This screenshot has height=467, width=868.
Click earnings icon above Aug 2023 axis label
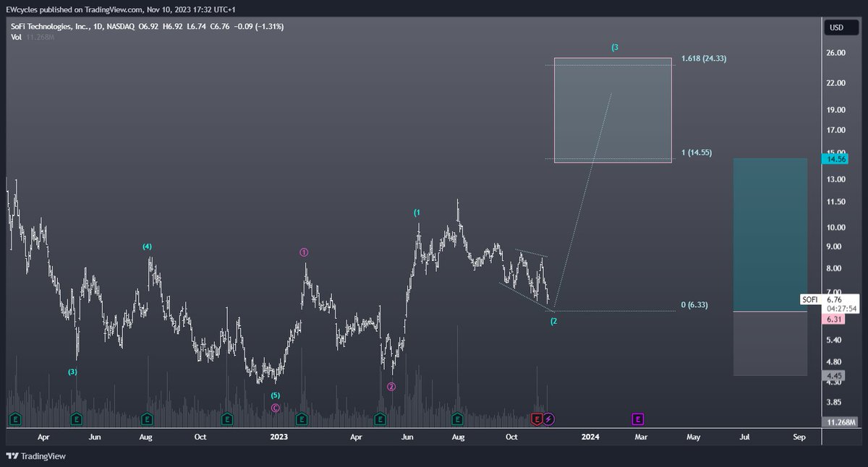pyautogui.click(x=457, y=419)
